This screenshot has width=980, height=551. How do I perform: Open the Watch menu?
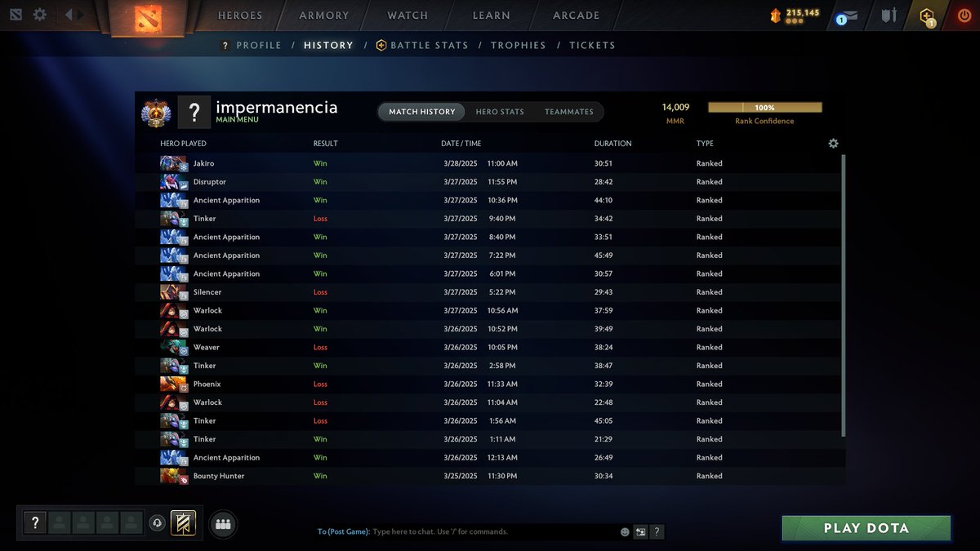[x=408, y=16]
